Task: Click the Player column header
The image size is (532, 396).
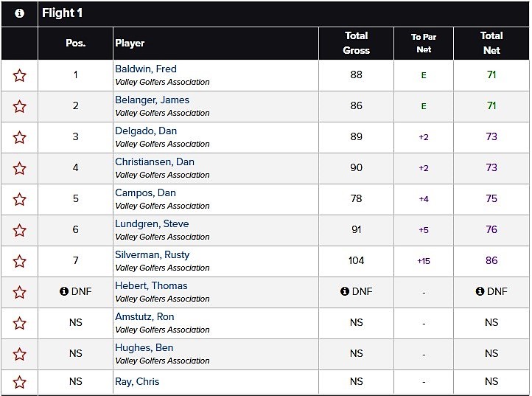Action: pos(130,43)
